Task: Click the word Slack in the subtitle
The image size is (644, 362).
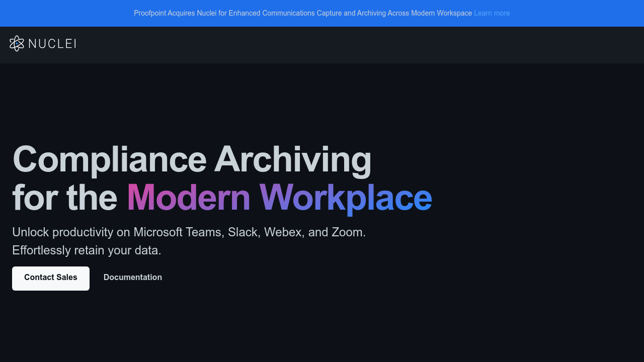Action: tap(243, 232)
